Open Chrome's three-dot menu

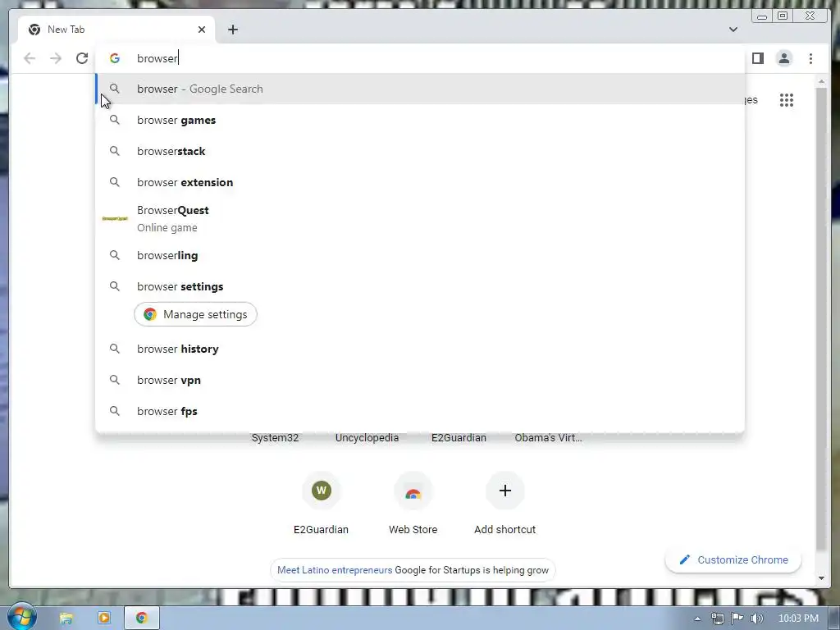click(810, 58)
